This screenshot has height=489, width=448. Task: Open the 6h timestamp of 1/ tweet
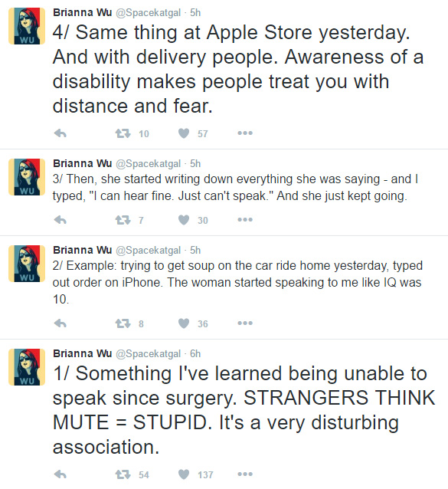195,353
